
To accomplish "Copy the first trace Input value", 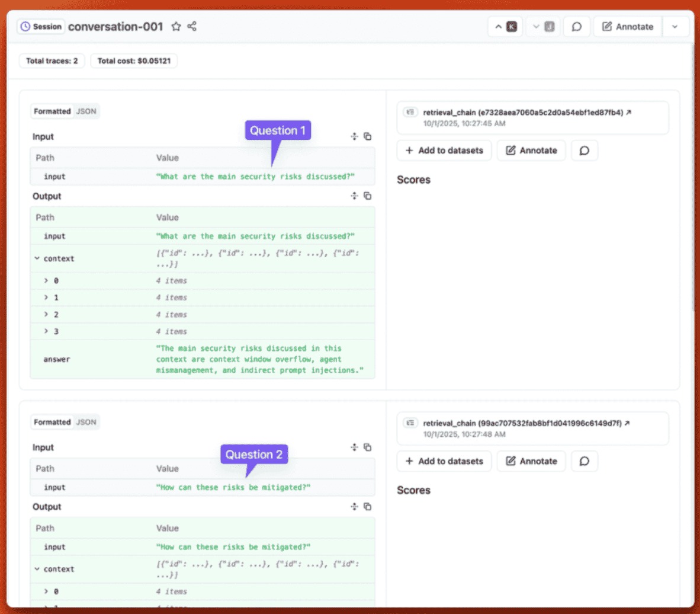I will tap(368, 136).
